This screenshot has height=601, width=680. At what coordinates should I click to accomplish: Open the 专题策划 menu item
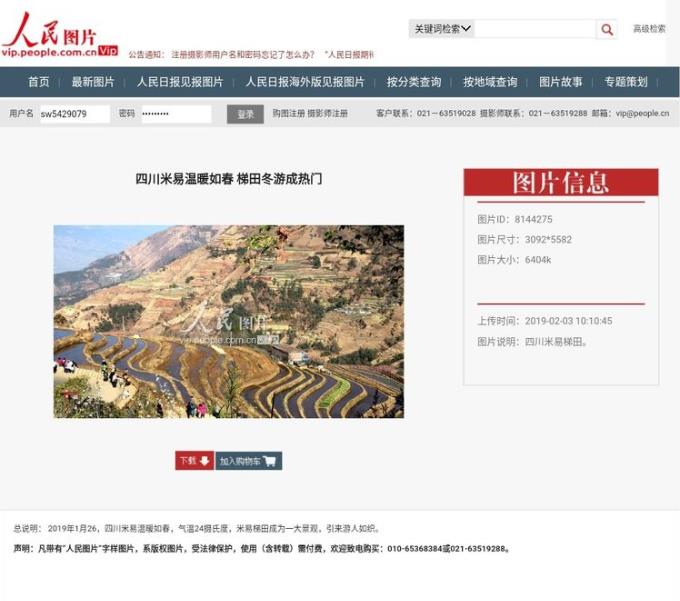point(626,82)
